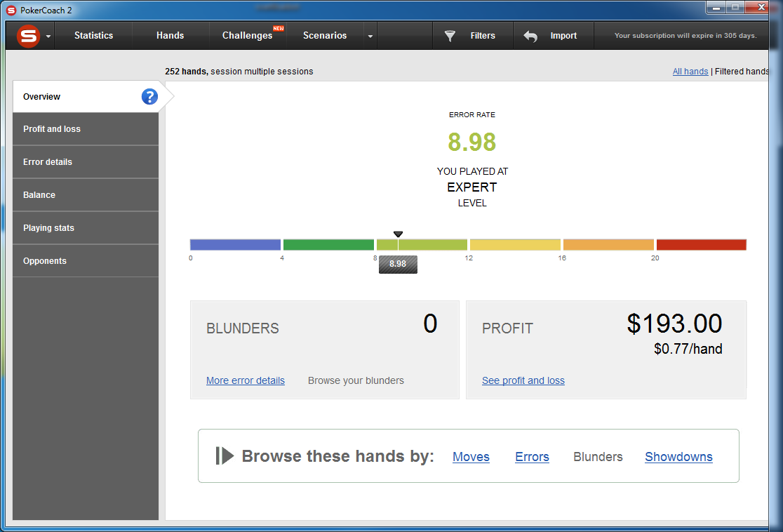
Task: Click the greyed Blunders browse option
Action: (x=598, y=457)
